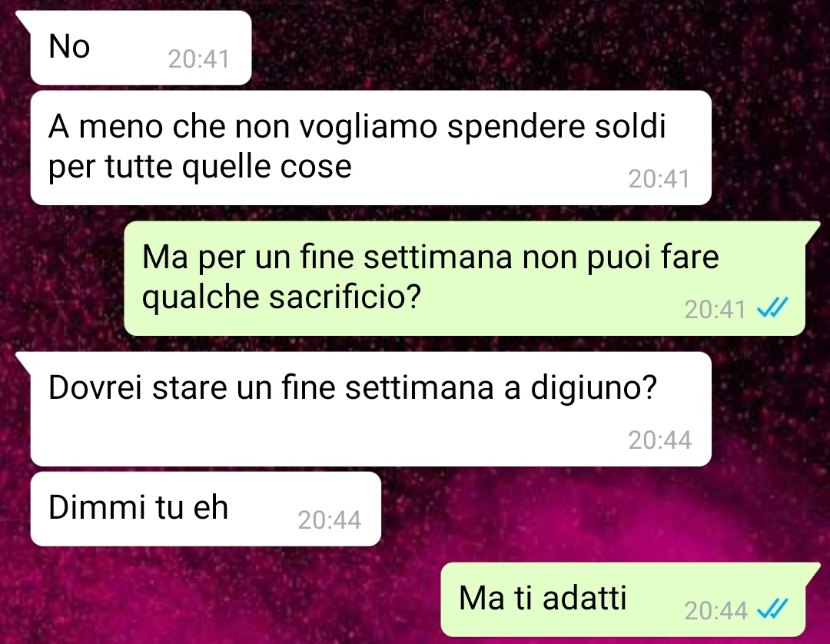Click blue double check on 'qualche sacrificio?' message
The width and height of the screenshot is (830, 644).
[772, 307]
